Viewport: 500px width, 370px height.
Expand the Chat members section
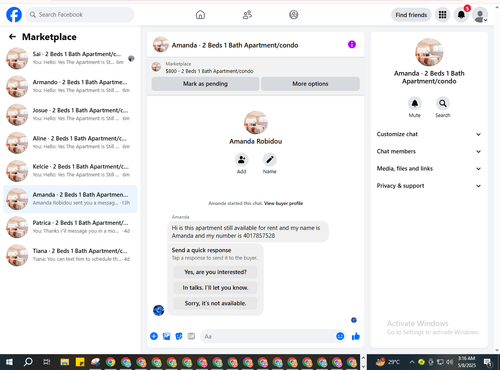(x=429, y=152)
